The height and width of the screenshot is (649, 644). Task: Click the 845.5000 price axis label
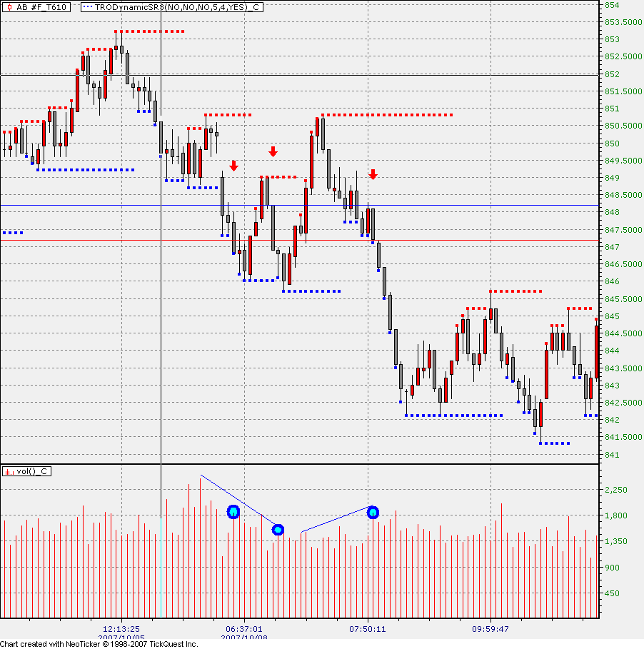click(623, 298)
